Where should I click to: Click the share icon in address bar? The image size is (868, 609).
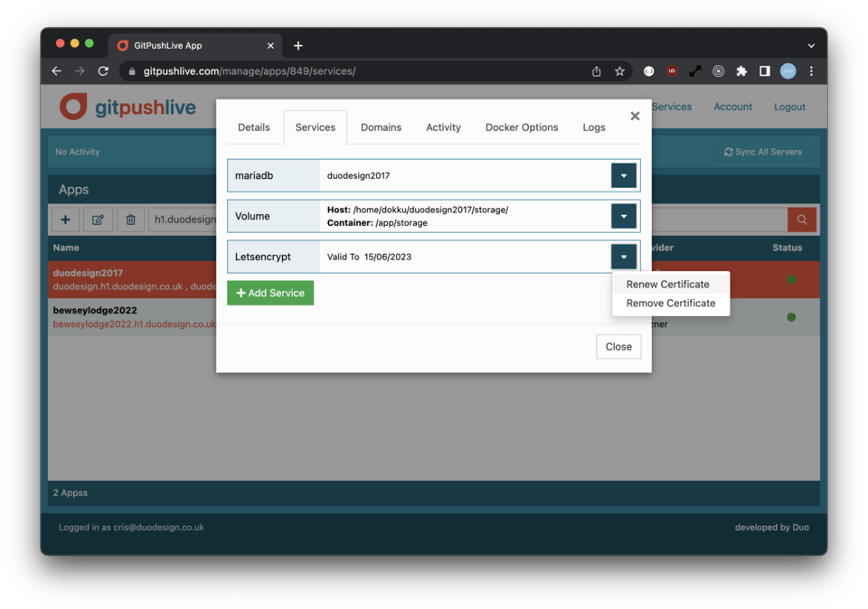click(x=596, y=70)
